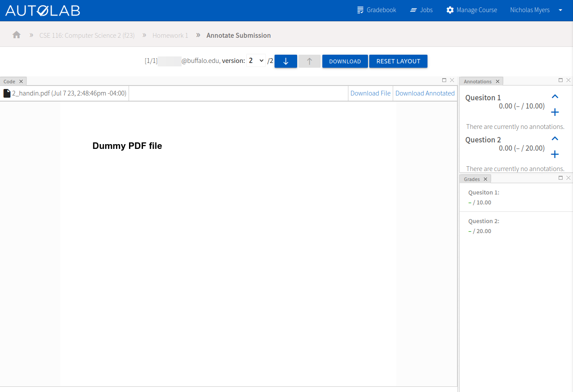Close the Annotations tab with its x

498,82
